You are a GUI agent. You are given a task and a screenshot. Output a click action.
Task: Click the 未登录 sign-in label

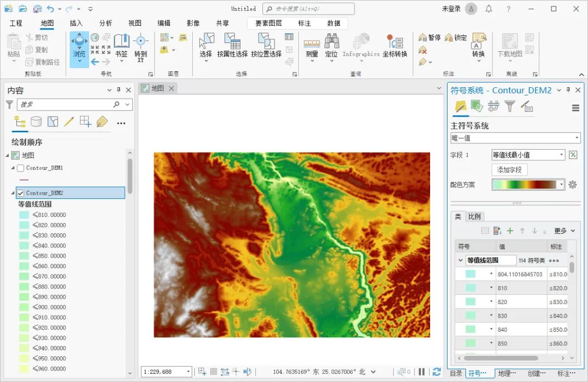click(x=451, y=9)
